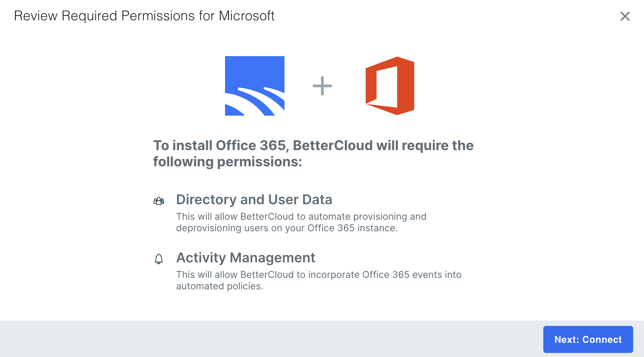The image size is (644, 357).
Task: Click the plus sign between the logos
Action: (322, 86)
